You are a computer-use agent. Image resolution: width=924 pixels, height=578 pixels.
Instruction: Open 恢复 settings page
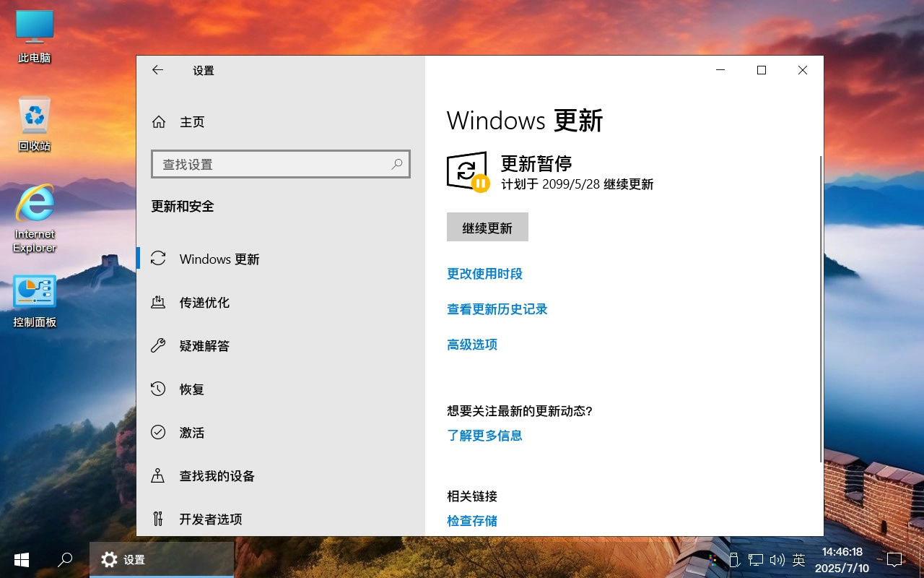tap(191, 389)
